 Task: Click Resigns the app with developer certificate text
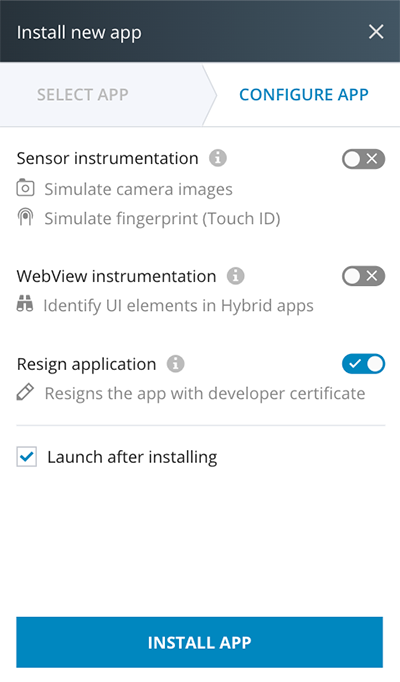click(x=205, y=393)
